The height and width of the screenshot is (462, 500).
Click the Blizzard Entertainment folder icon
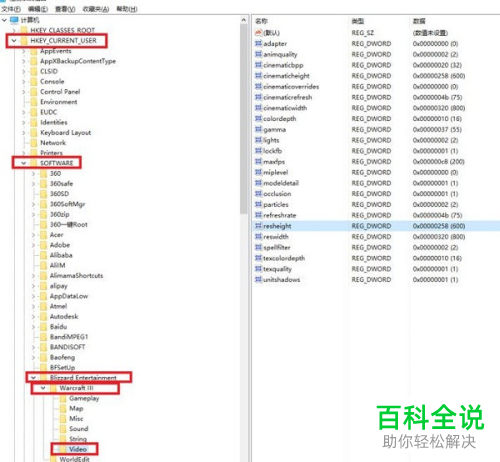pos(43,377)
